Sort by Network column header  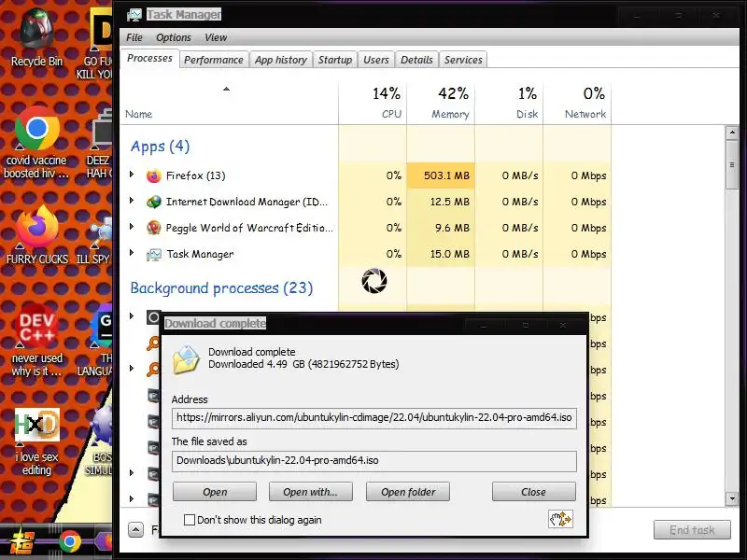(577, 103)
